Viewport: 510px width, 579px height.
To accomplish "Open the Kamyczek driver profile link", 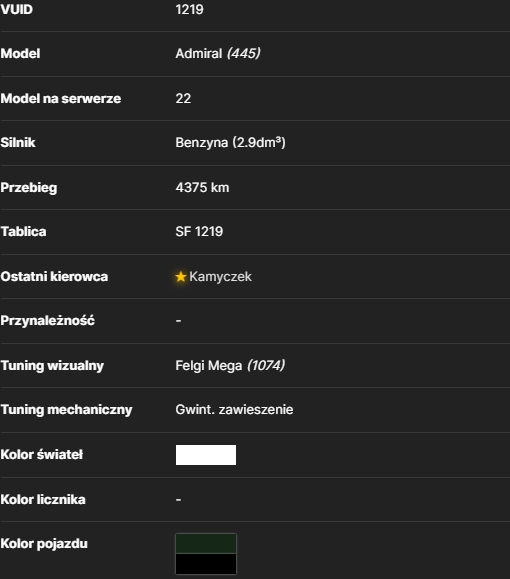I will 220,277.
